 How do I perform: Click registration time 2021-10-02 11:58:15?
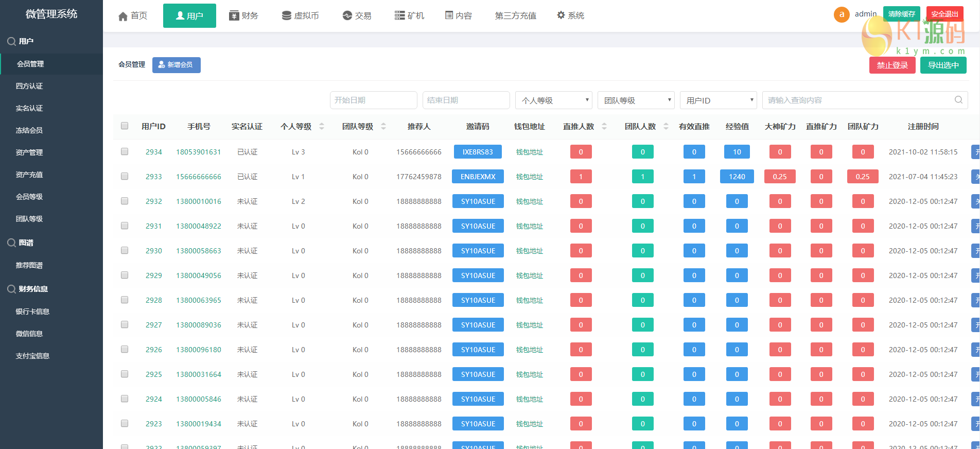(x=923, y=152)
